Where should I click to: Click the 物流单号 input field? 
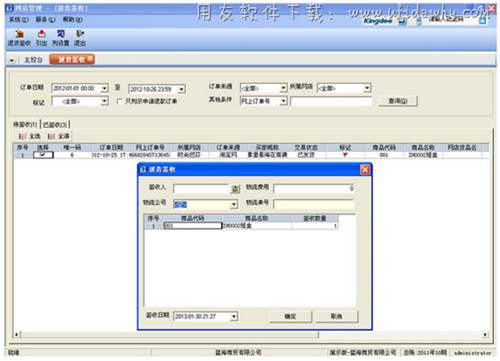coord(314,204)
